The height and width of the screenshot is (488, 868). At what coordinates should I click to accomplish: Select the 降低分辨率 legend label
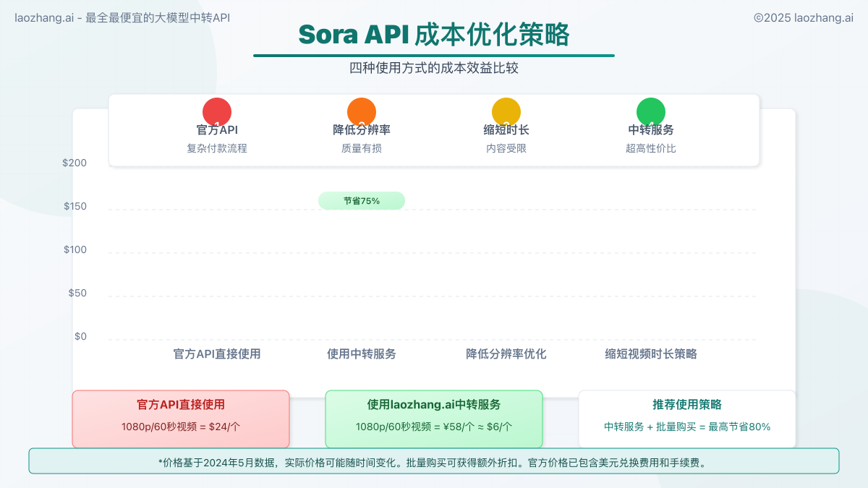(x=362, y=130)
